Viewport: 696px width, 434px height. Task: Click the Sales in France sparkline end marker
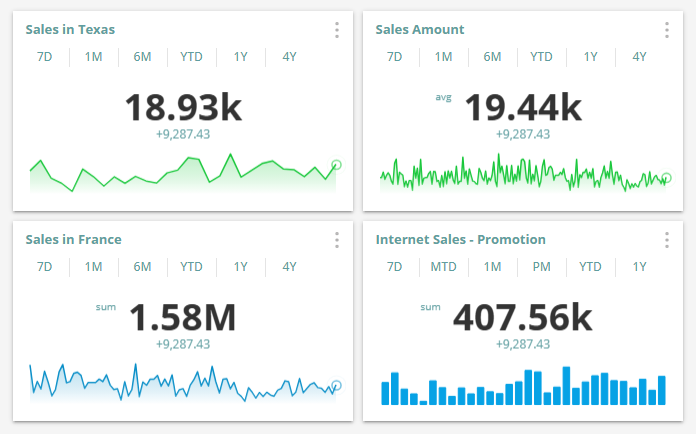pos(336,386)
